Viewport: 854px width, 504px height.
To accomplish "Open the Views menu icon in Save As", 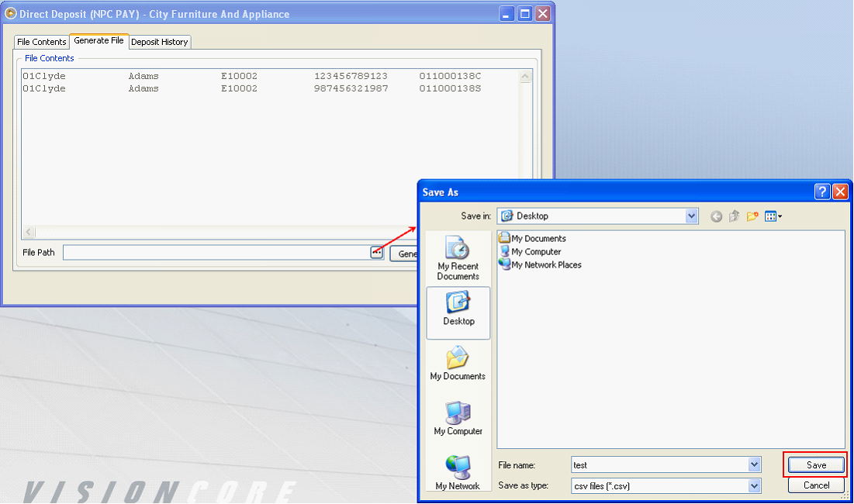I will pyautogui.click(x=773, y=216).
